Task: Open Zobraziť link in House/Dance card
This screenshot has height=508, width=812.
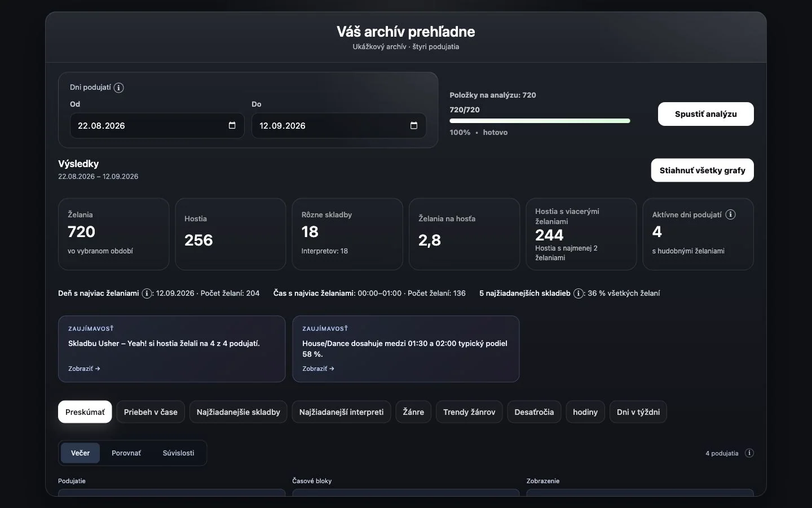Action: (318, 369)
